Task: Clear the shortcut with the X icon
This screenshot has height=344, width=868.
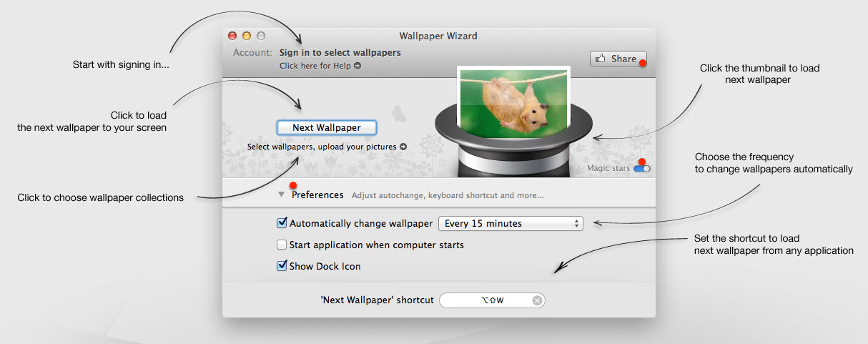Action: [537, 300]
